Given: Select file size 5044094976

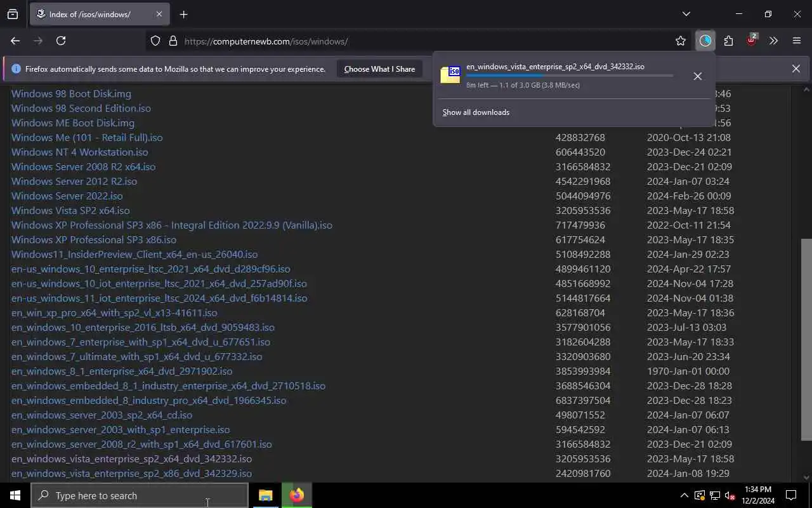Looking at the screenshot, I should pos(583,196).
